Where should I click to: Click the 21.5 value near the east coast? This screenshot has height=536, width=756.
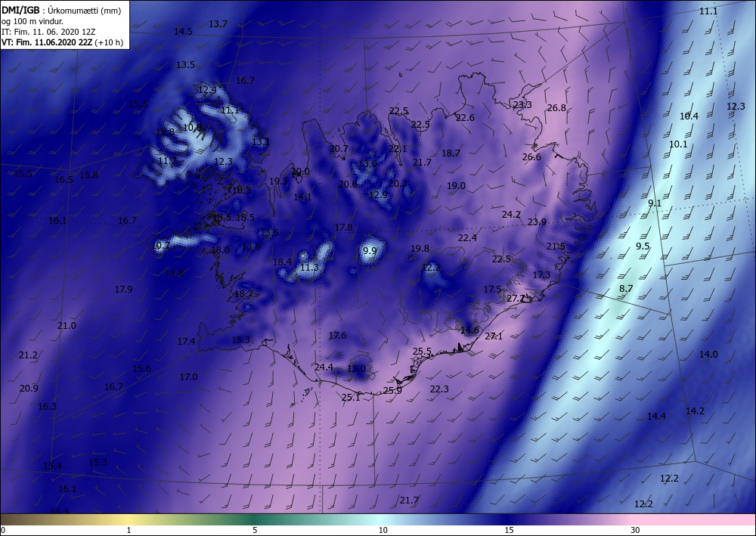pos(556,246)
